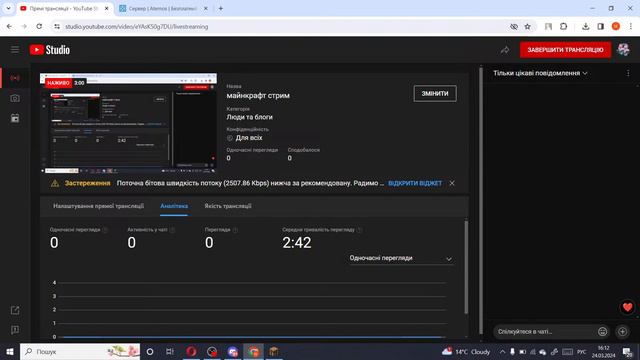Screen dimensions: 640x360
Task: Open the Webcam camera icon in sidebar
Action: click(15, 98)
